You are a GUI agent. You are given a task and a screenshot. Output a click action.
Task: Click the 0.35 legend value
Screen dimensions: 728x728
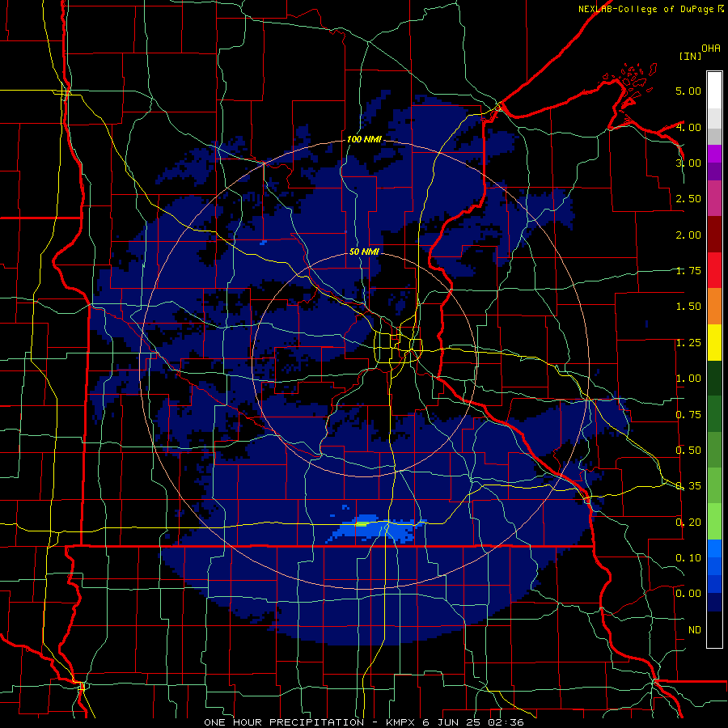pyautogui.click(x=688, y=486)
